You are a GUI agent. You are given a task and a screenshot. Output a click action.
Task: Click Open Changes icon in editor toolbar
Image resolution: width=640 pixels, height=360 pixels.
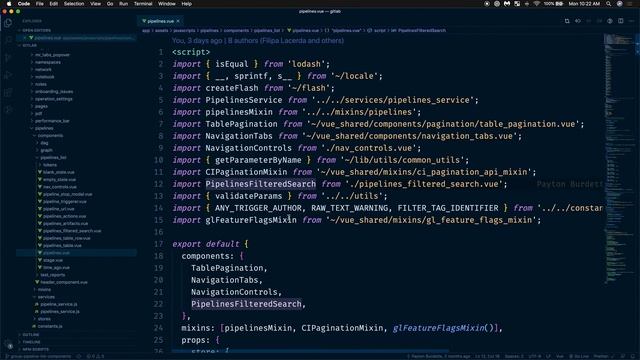pyautogui.click(x=567, y=21)
